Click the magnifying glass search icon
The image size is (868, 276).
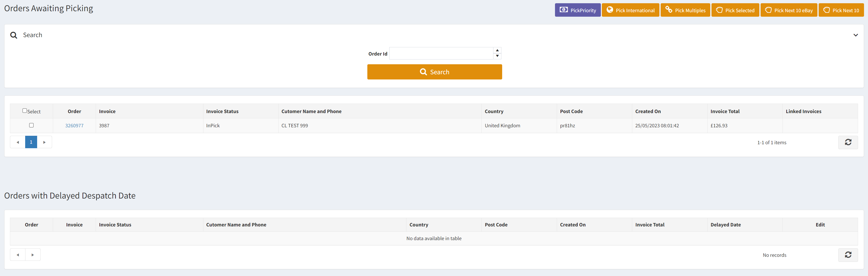click(x=13, y=35)
